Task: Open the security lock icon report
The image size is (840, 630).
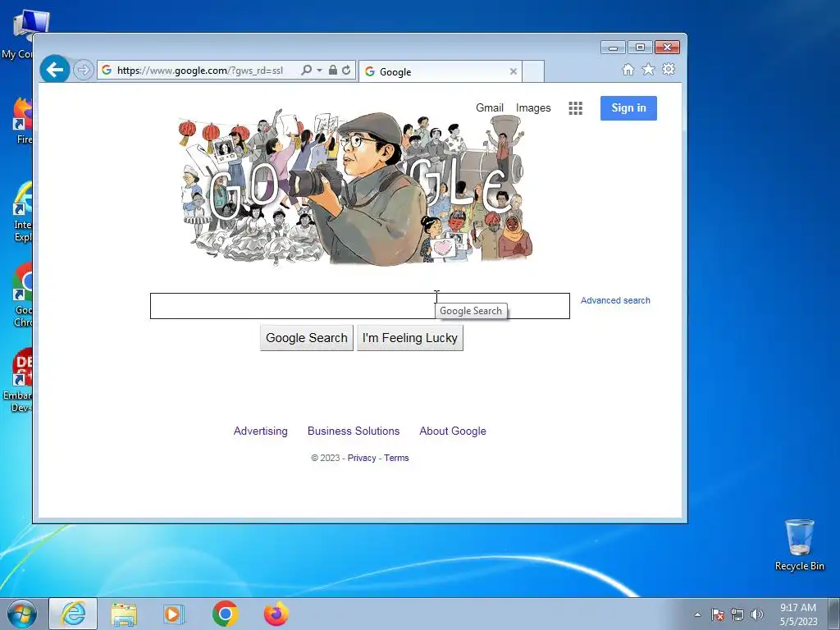Action: [x=333, y=71]
